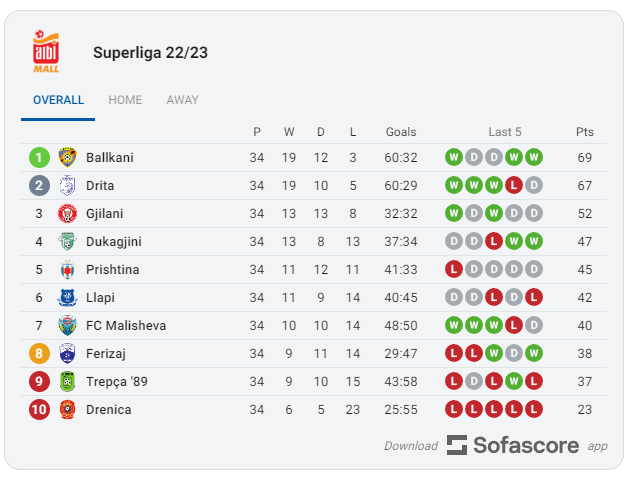Click the Ballkani club crest

(x=67, y=158)
